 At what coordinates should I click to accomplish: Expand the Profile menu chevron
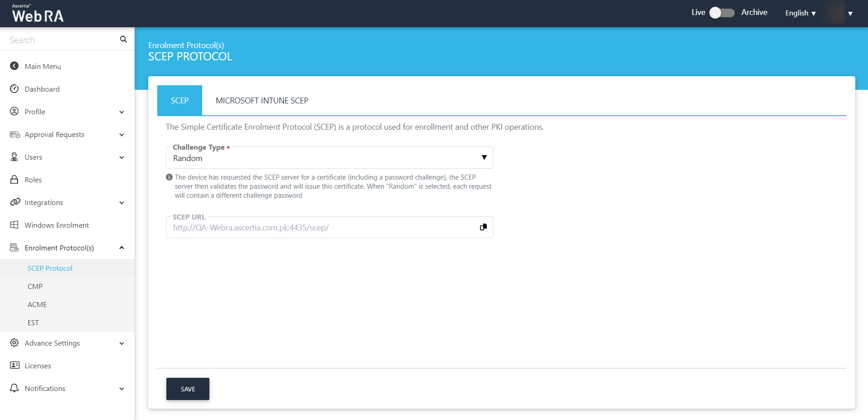(121, 112)
